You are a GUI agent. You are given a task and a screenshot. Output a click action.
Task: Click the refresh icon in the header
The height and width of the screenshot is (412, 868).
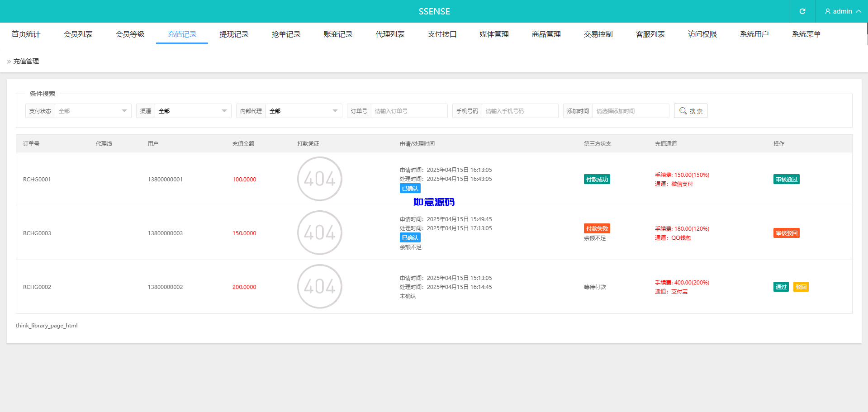(802, 11)
